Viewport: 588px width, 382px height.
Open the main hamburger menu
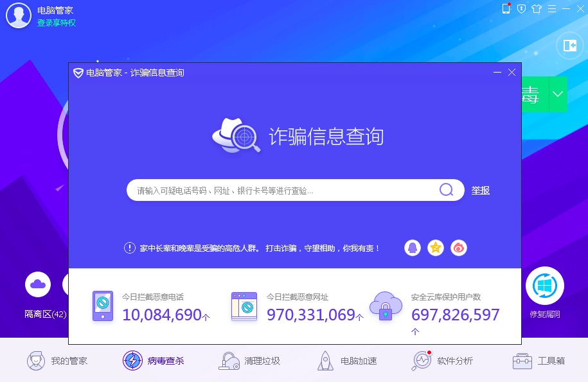(x=552, y=8)
